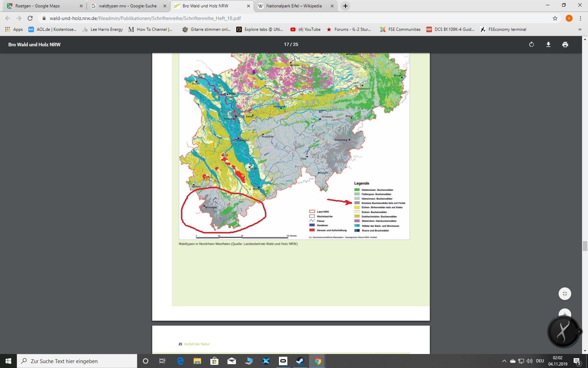The image size is (588, 368).
Task: Show hidden system tray icons
Action: click(x=504, y=361)
